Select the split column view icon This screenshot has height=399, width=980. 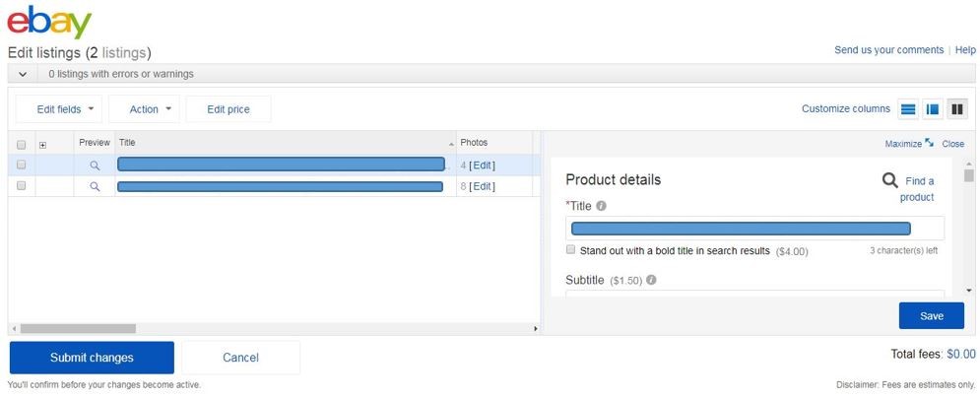pyautogui.click(x=957, y=108)
